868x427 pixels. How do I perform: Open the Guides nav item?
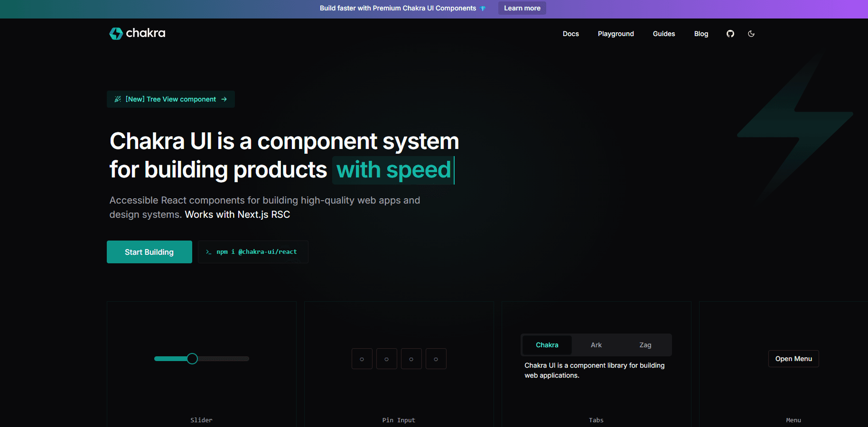(x=663, y=34)
